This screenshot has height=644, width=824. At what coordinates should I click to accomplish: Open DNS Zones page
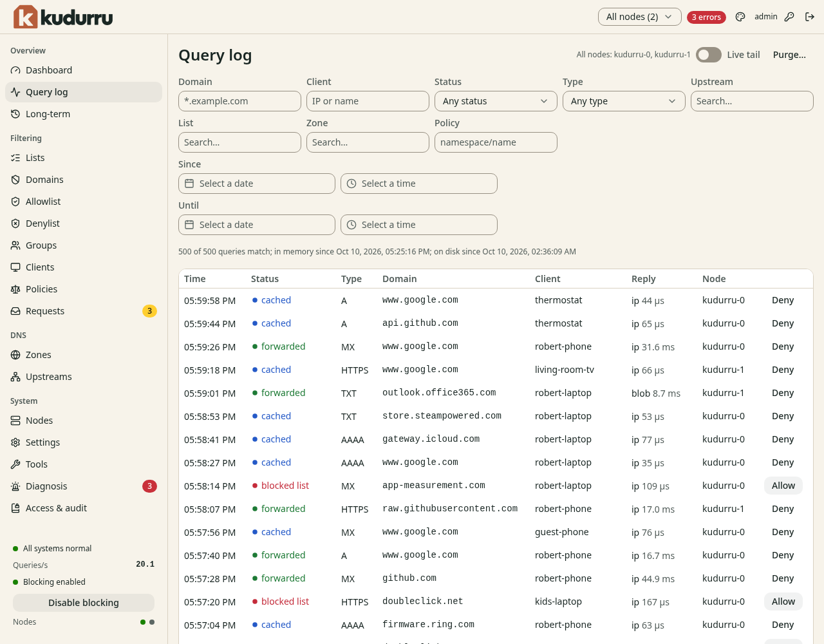[84, 355]
